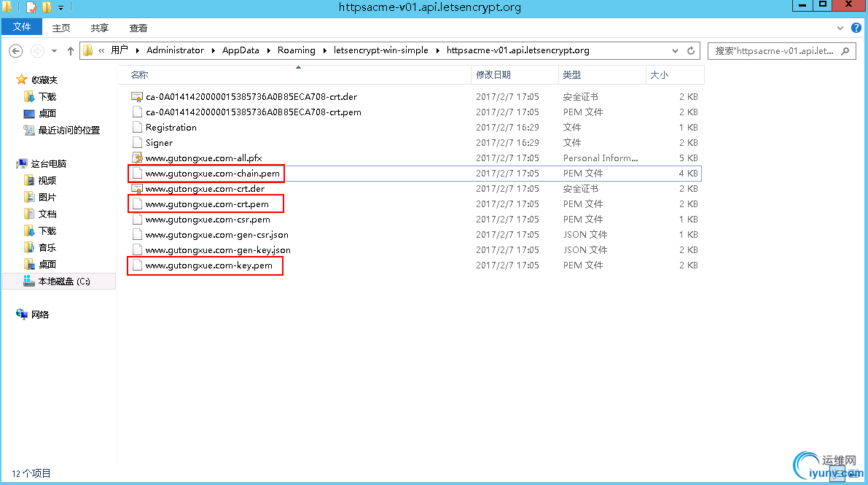Navigate to letsencrypt-win-simple in the breadcrumb
This screenshot has height=485, width=868.
(x=381, y=50)
